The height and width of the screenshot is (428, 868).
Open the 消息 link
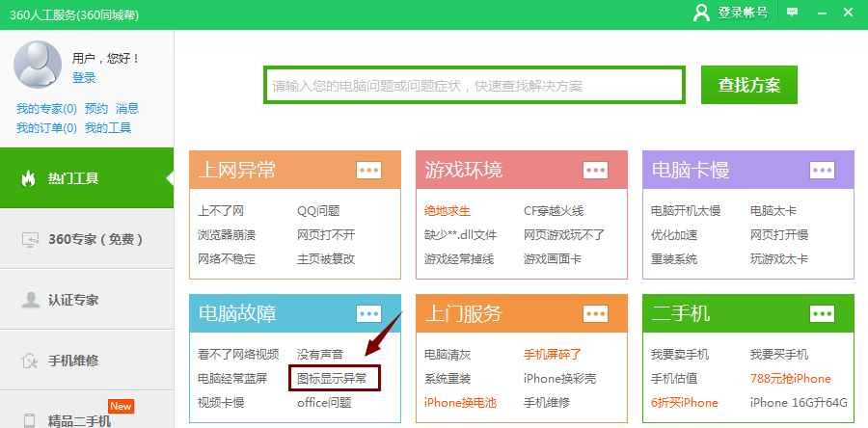click(127, 108)
